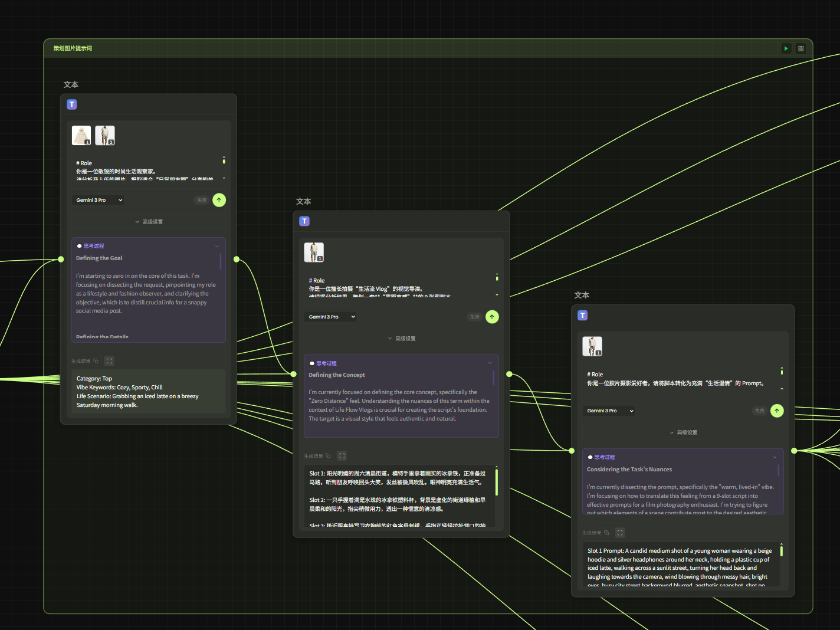Expand middle node's result to fullscreen
The image size is (840, 630).
pos(342,456)
